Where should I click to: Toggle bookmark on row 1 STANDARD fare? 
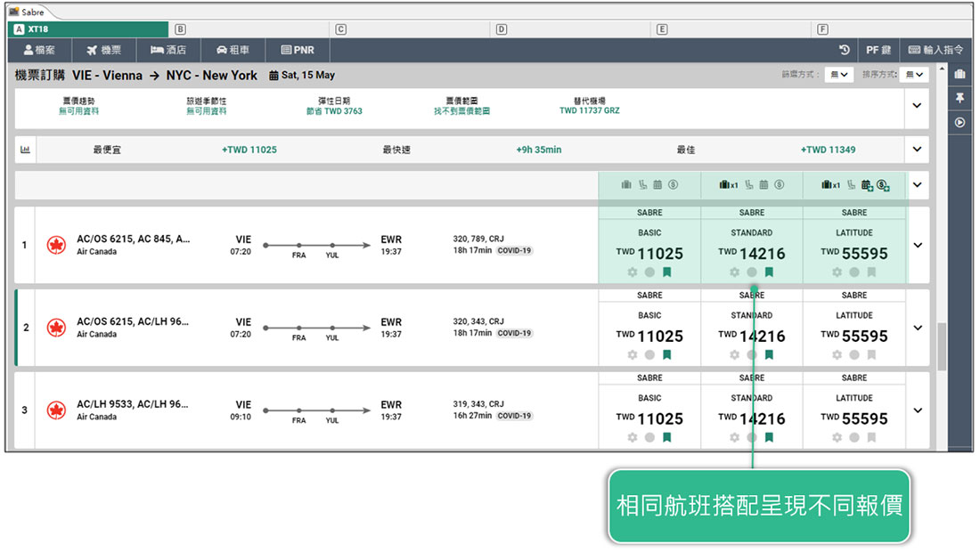(x=770, y=272)
